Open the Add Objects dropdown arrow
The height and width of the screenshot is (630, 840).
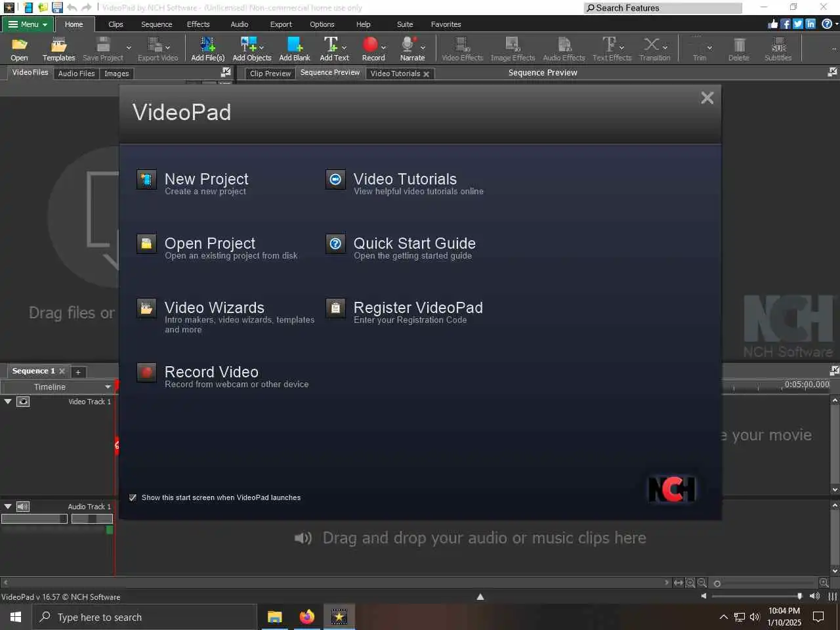pyautogui.click(x=262, y=47)
